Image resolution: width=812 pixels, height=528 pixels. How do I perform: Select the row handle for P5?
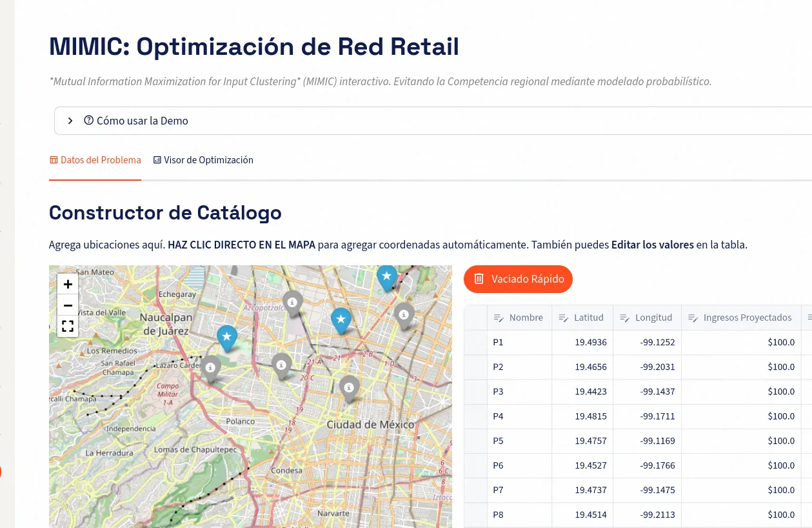click(x=475, y=441)
